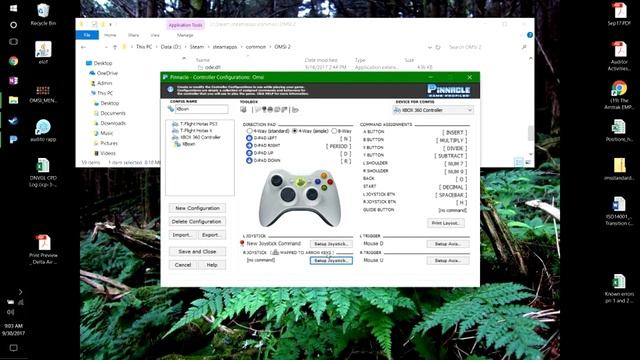Select T.Flight Hotas PS3 in the config tree
Image resolution: width=640 pixels, height=360 pixels.
(198, 124)
